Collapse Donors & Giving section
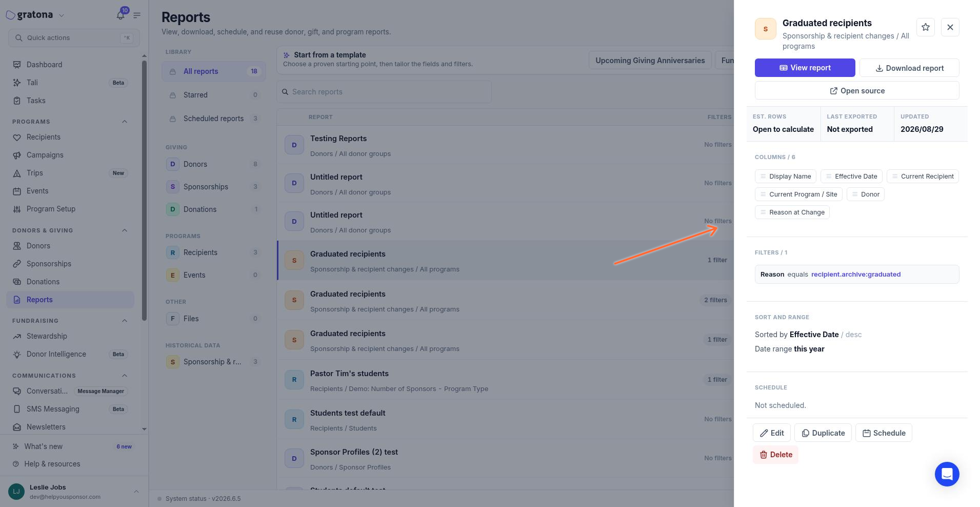The height and width of the screenshot is (507, 980). pyautogui.click(x=125, y=230)
